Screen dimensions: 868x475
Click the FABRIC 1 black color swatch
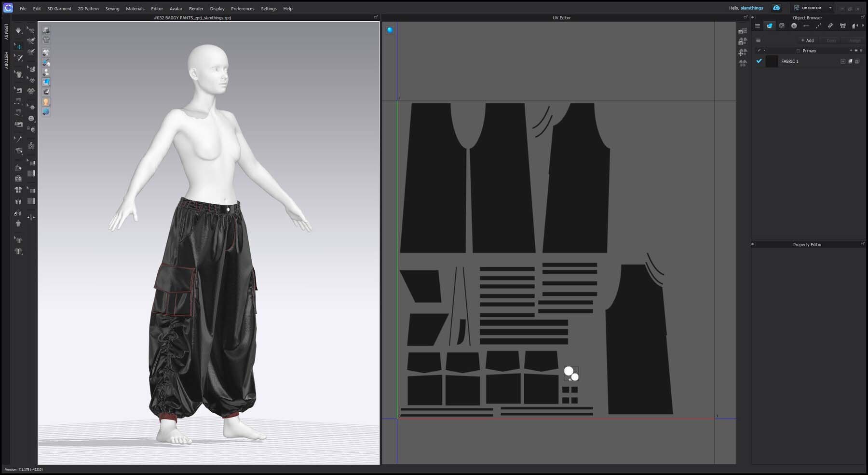coord(772,61)
